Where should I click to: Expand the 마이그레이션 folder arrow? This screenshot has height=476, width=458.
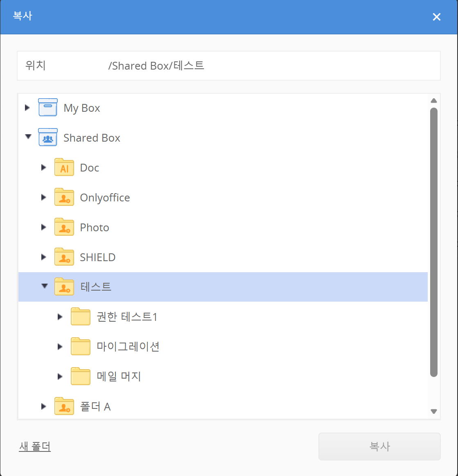[x=60, y=347]
